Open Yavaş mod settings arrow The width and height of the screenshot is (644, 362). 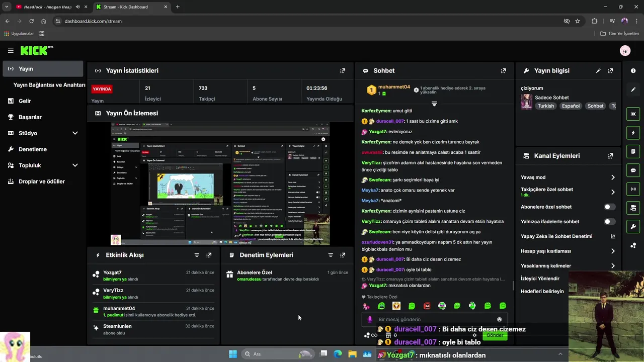pos(613,177)
